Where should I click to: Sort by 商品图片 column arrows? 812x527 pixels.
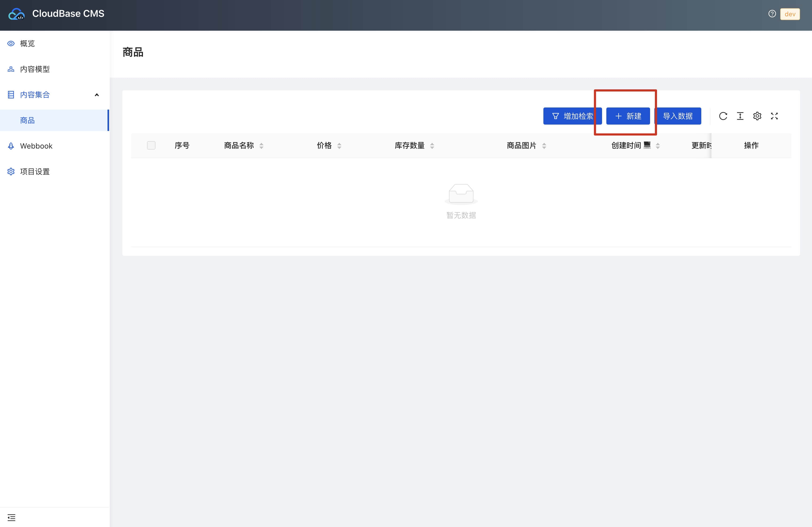(x=544, y=146)
